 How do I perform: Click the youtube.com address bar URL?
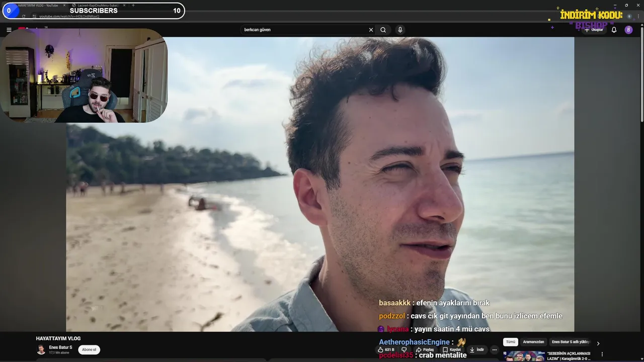[69, 16]
